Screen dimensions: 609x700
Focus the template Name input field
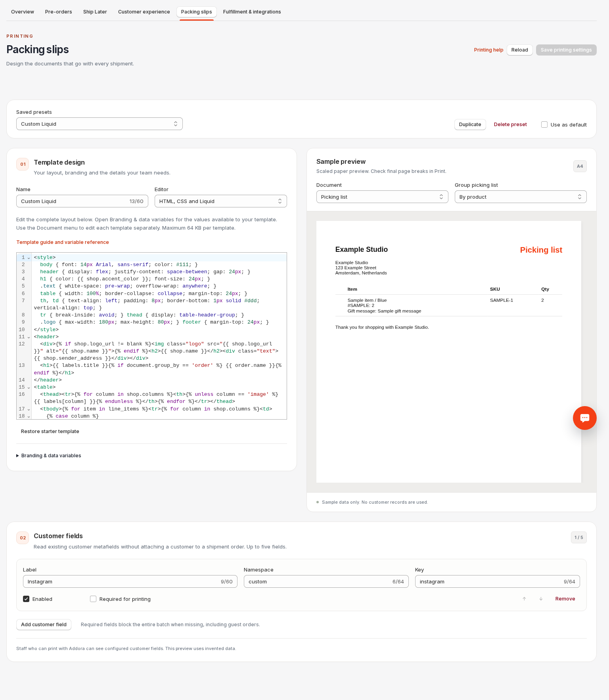82,201
